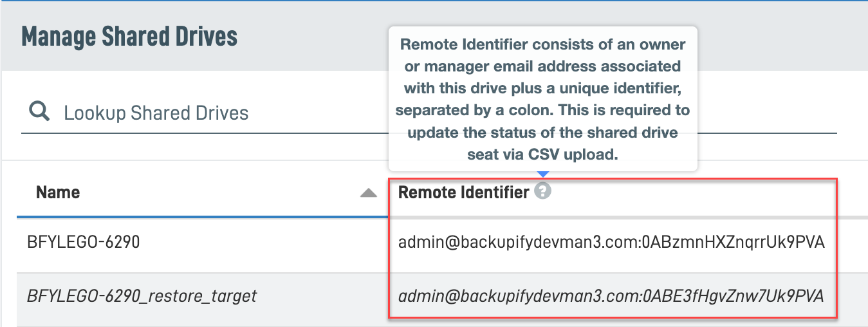This screenshot has width=868, height=327.
Task: Click the magnifying glass search icon
Action: click(x=40, y=112)
